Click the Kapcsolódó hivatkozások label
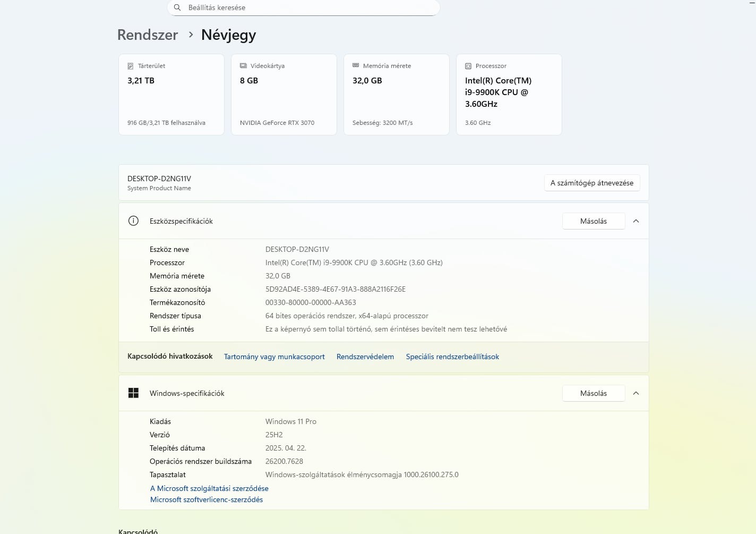Image resolution: width=756 pixels, height=534 pixels. [x=170, y=357]
